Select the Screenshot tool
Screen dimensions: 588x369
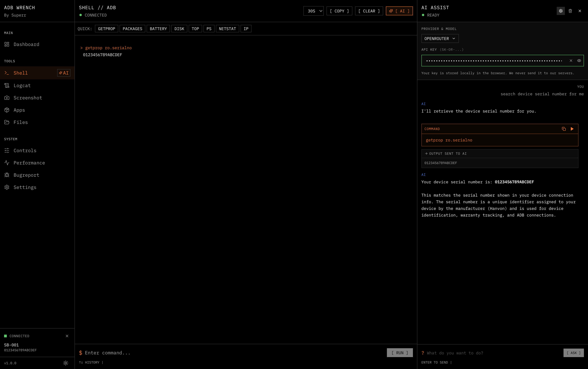[28, 98]
